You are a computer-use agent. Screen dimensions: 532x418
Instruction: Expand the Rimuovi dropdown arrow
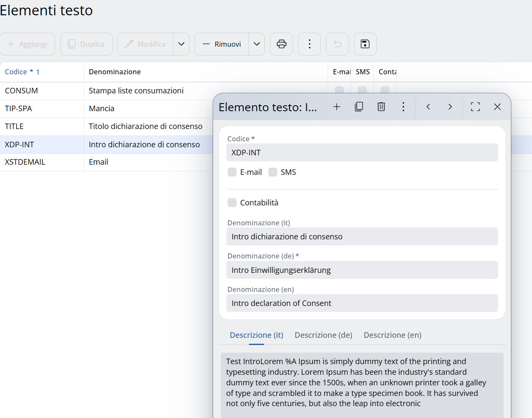pyautogui.click(x=256, y=44)
